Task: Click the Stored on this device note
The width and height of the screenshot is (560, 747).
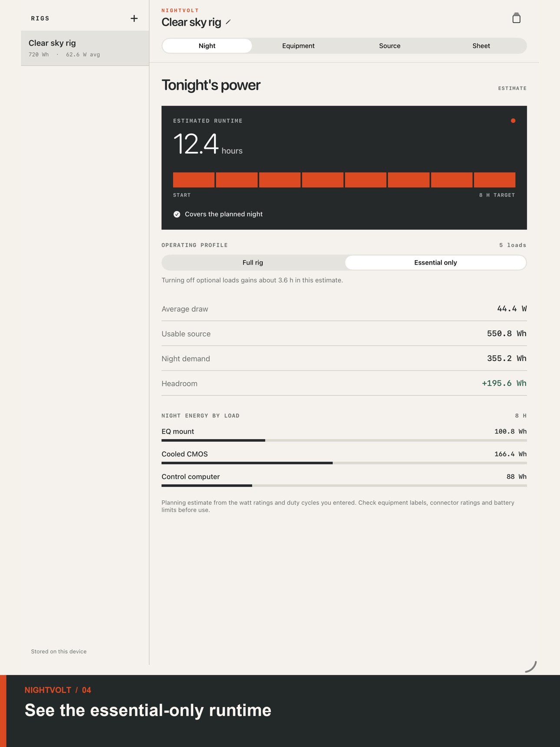Action: tap(59, 651)
